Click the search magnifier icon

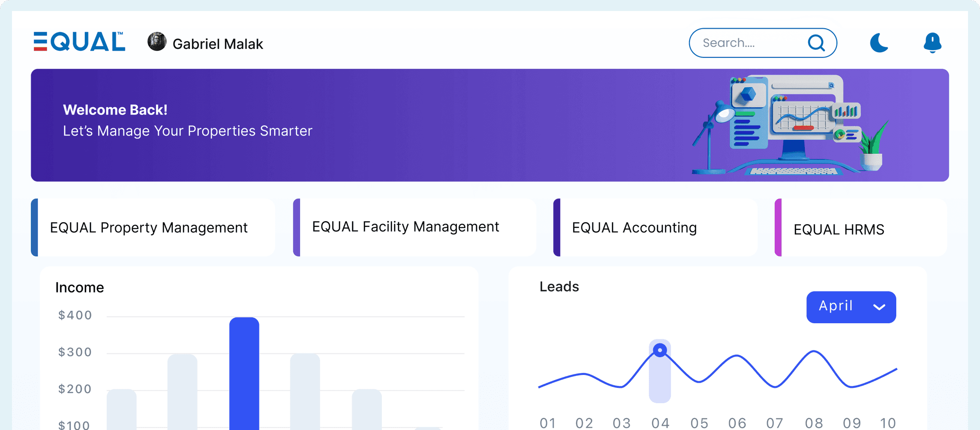(816, 43)
